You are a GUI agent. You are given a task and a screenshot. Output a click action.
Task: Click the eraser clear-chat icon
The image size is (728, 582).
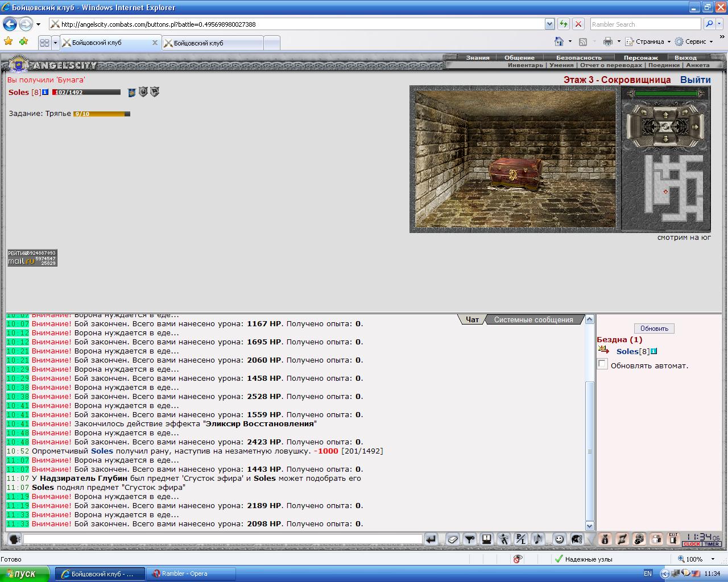[x=452, y=539]
